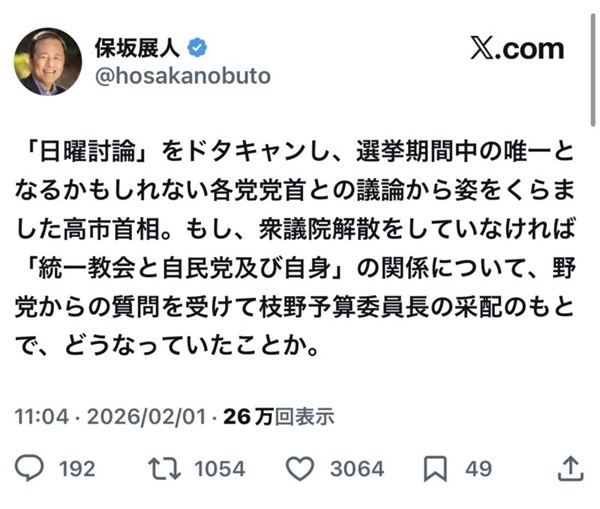The height and width of the screenshot is (509, 600).
Task: Open the 保坂展人 display name link
Action: pos(139,48)
